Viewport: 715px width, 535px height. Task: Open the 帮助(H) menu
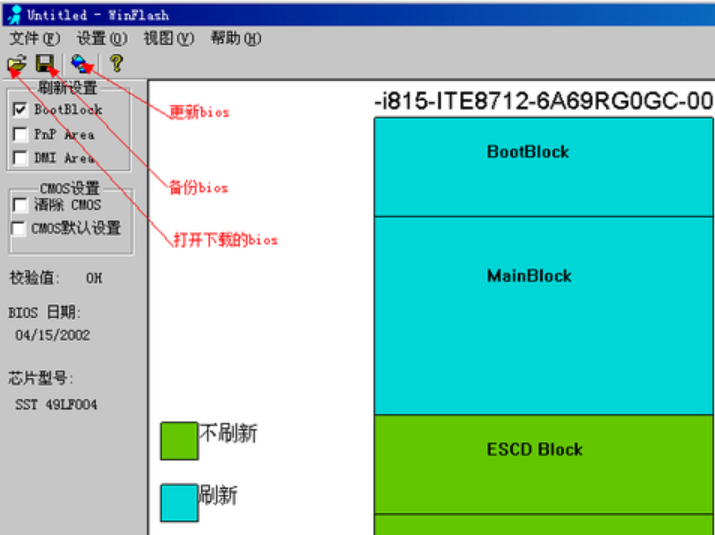tap(235, 39)
